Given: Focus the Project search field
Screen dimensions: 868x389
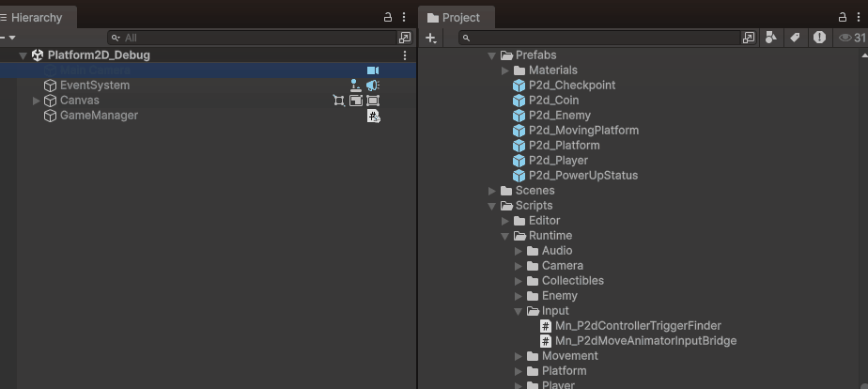Looking at the screenshot, I should (x=599, y=38).
